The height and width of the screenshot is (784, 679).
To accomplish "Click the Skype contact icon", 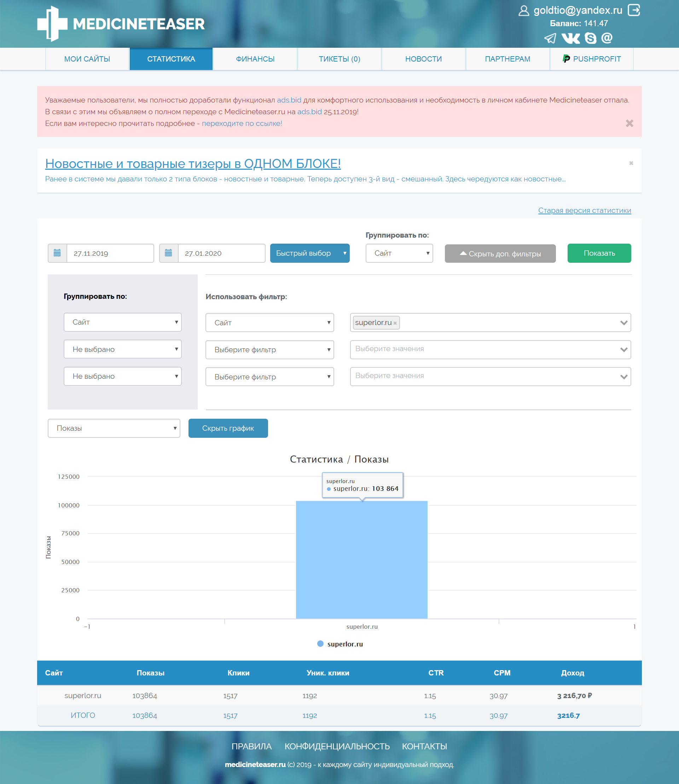I will 590,38.
